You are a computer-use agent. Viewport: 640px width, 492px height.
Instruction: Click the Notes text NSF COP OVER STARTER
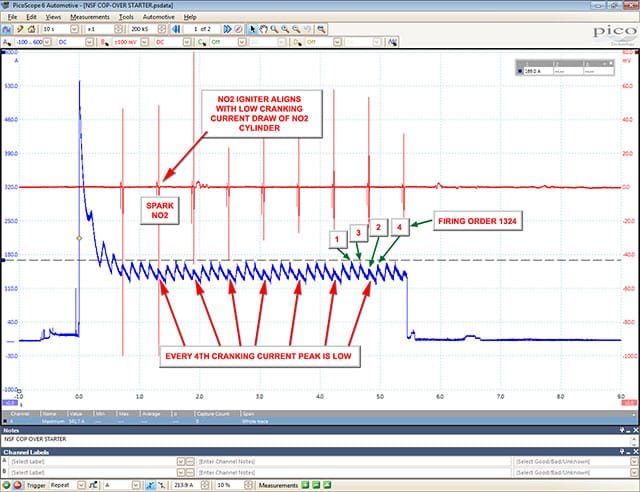[x=35, y=439]
